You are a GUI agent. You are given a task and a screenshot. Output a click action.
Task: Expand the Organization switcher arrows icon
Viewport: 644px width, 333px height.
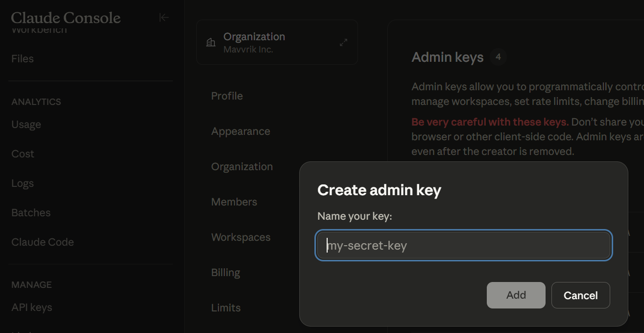click(343, 43)
